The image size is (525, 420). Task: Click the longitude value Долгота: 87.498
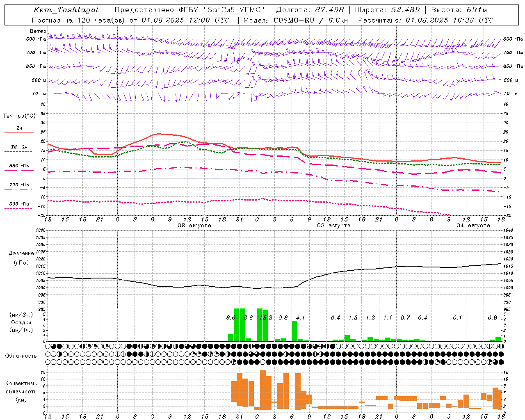[x=310, y=10]
